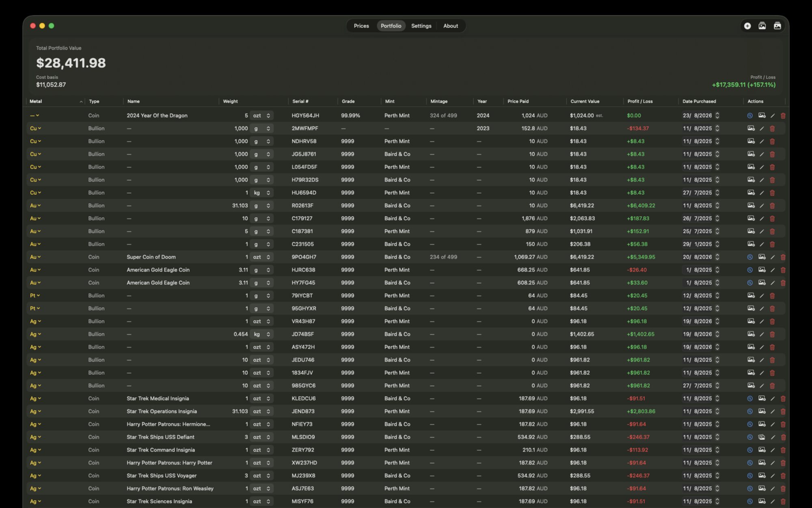Screen dimensions: 812x508
Task: Click date field 26/ 7/2025 for serial C179127
Action: click(697, 219)
